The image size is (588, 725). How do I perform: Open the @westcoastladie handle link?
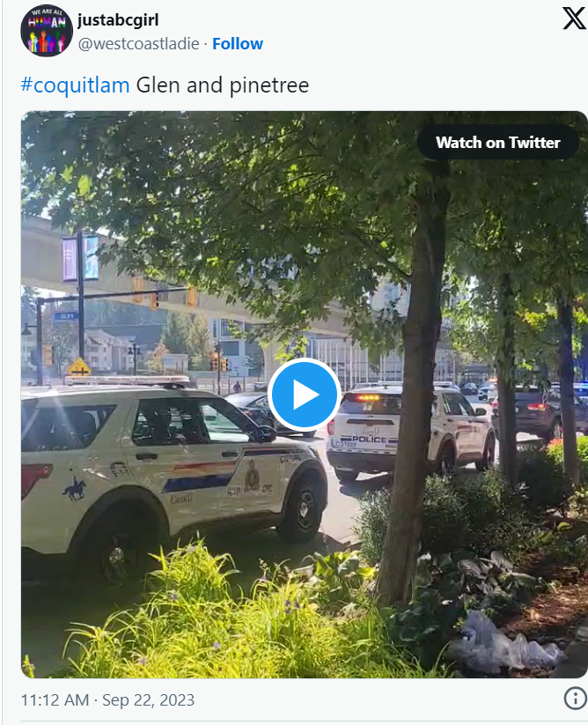pyautogui.click(x=138, y=44)
